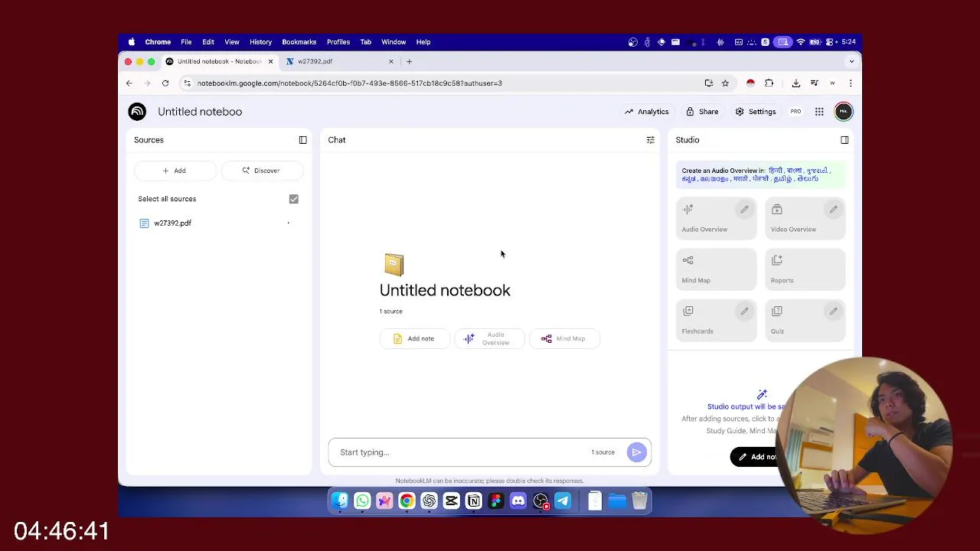Customize Flashcards with pencil icon
Viewport: 980px width, 551px height.
pyautogui.click(x=744, y=311)
